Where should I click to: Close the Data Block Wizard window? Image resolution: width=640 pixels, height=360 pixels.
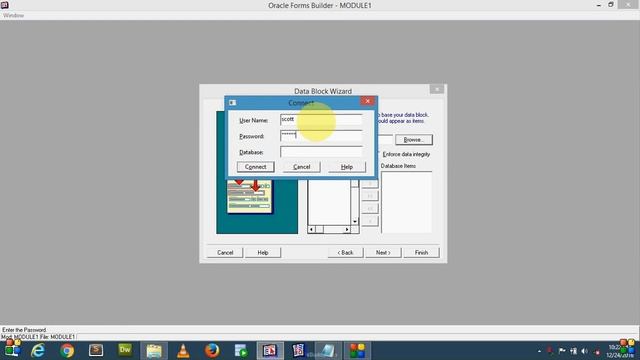tap(437, 89)
